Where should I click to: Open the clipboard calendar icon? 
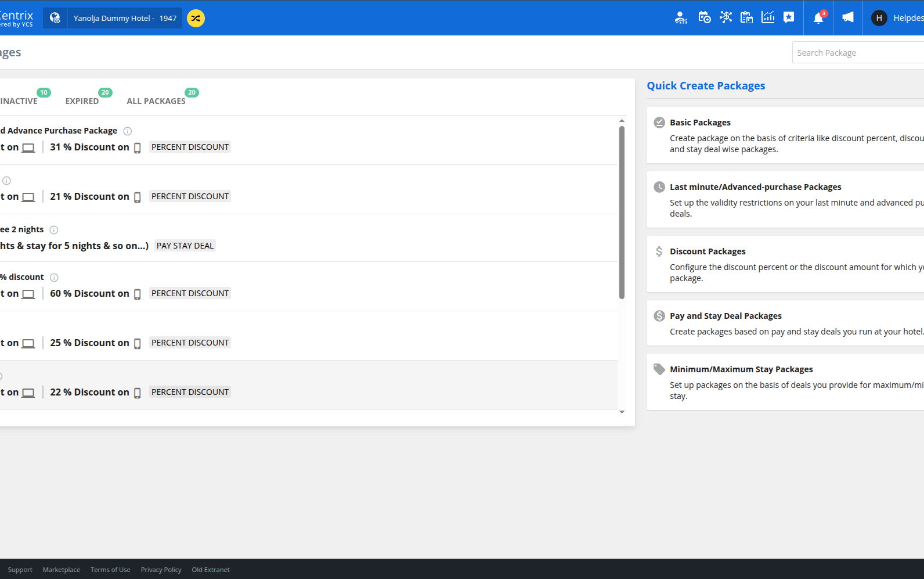click(746, 17)
